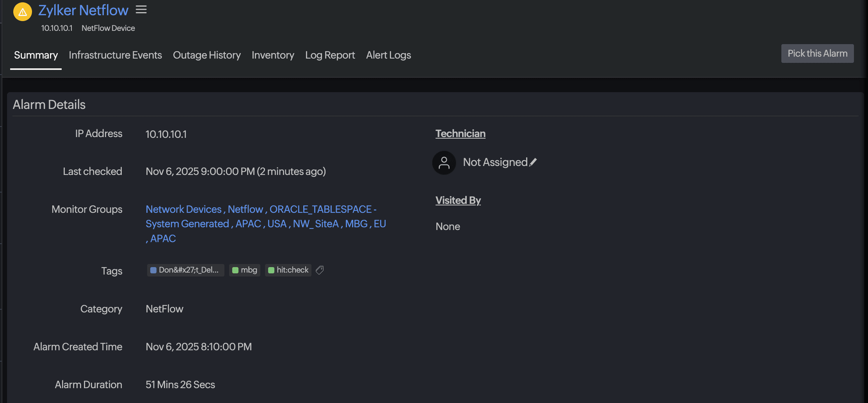
Task: Click the MBG monitor group link
Action: [356, 224]
